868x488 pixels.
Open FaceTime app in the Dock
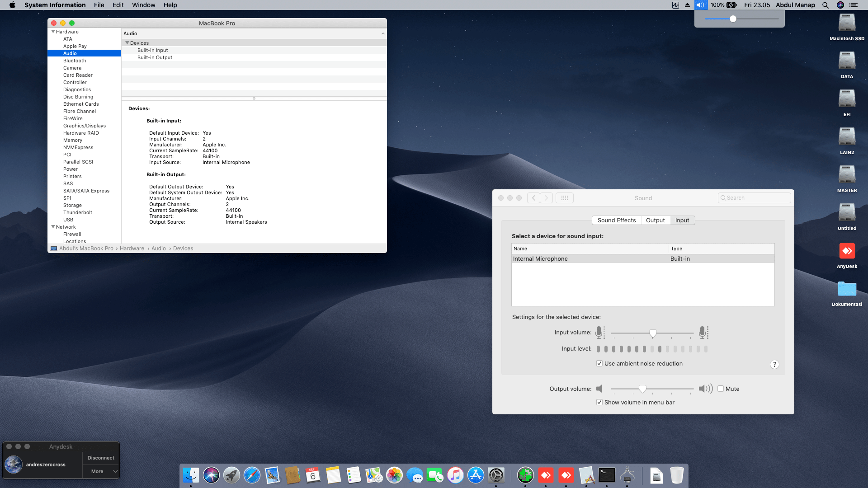point(435,475)
